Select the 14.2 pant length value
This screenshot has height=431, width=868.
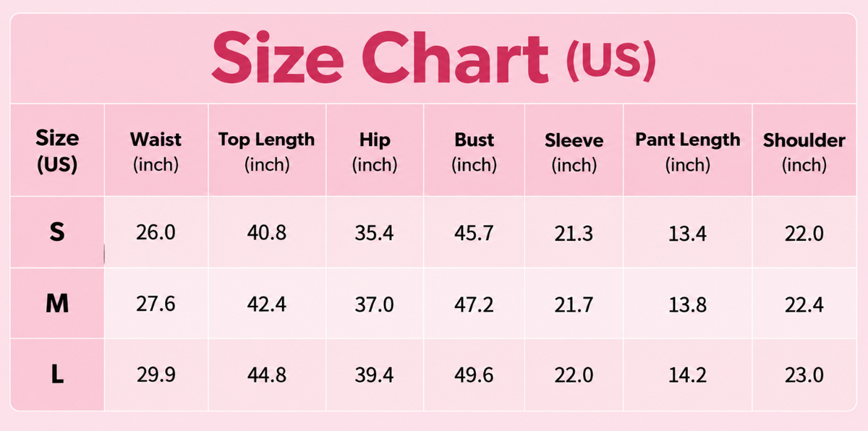point(688,375)
